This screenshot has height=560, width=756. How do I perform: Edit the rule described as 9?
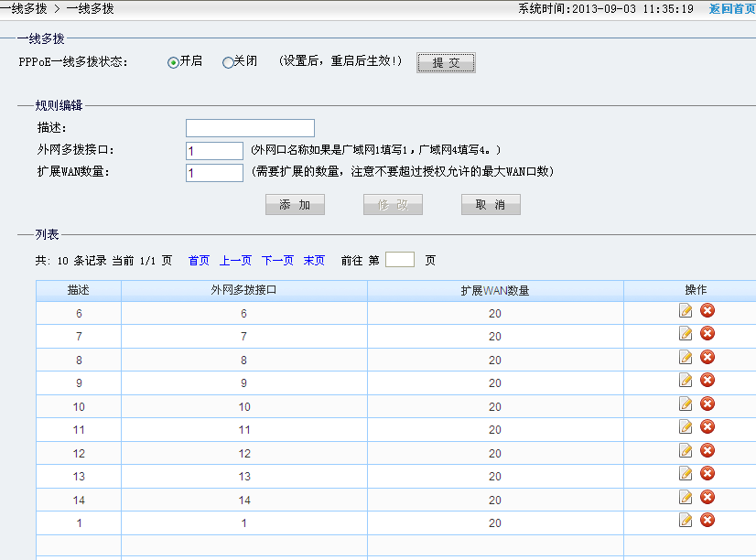point(686,381)
